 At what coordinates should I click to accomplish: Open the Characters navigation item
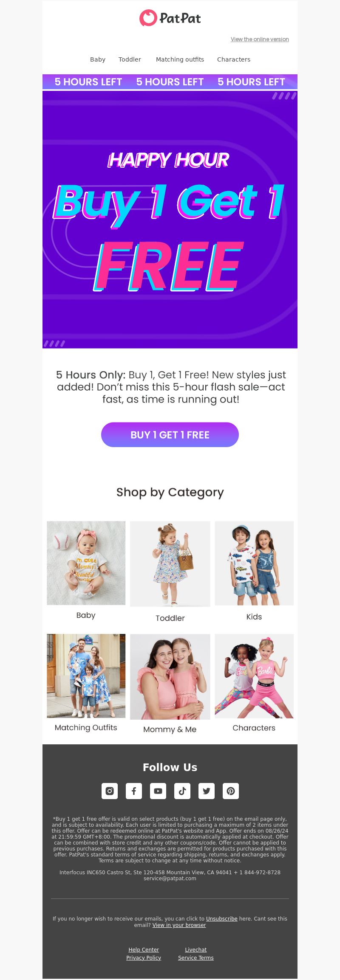click(234, 59)
